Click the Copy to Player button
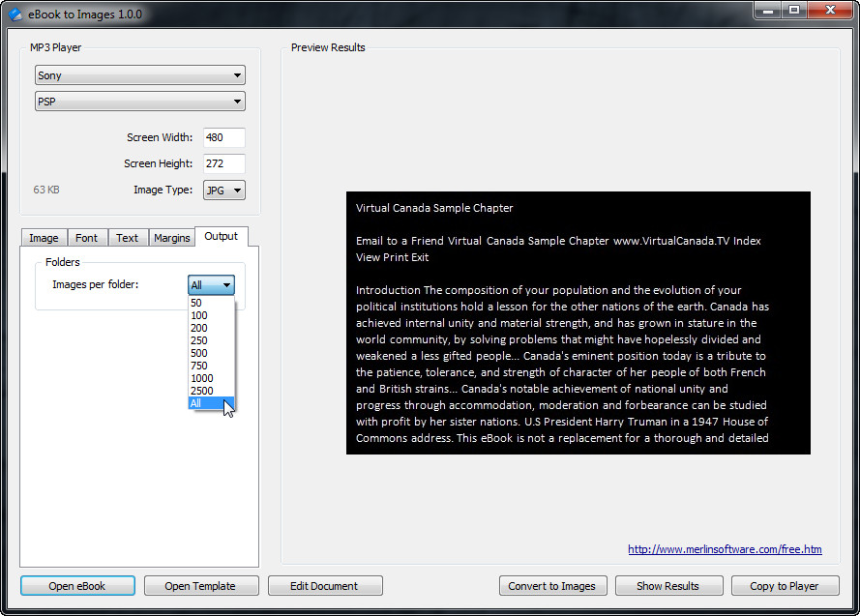The width and height of the screenshot is (860, 616). pyautogui.click(x=785, y=586)
